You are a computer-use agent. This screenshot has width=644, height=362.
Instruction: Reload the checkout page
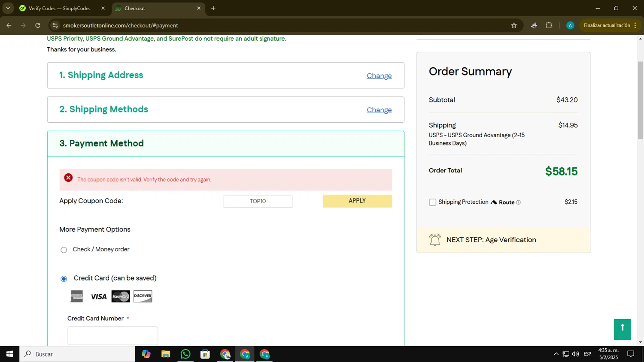coord(38,25)
